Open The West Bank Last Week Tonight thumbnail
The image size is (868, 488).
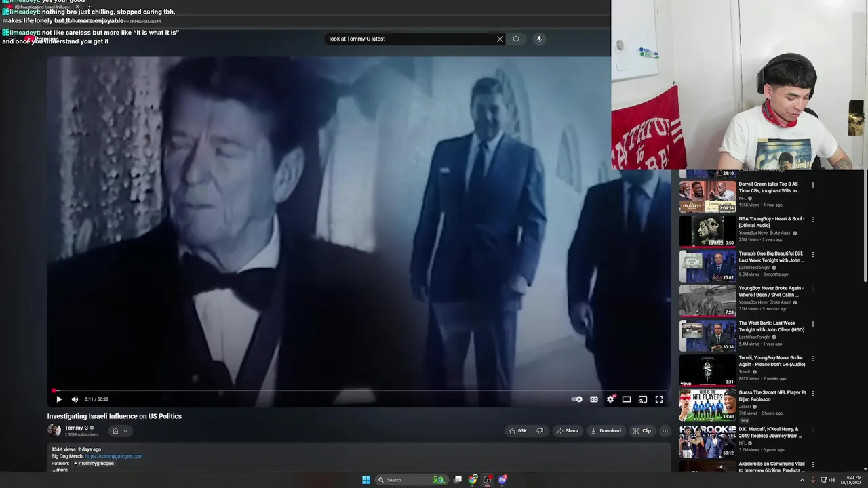pos(708,335)
